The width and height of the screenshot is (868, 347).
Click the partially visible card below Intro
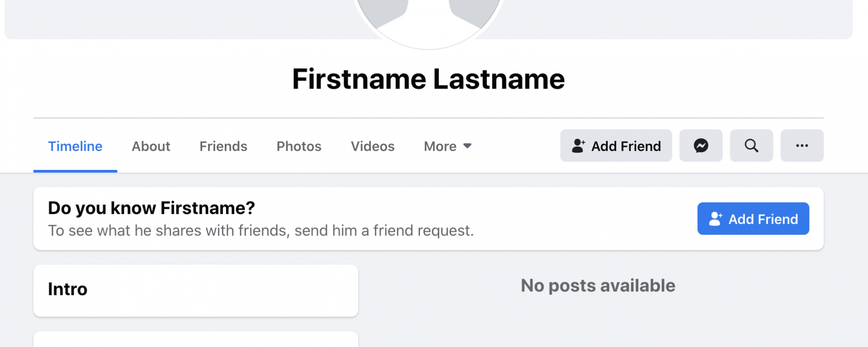(196, 340)
